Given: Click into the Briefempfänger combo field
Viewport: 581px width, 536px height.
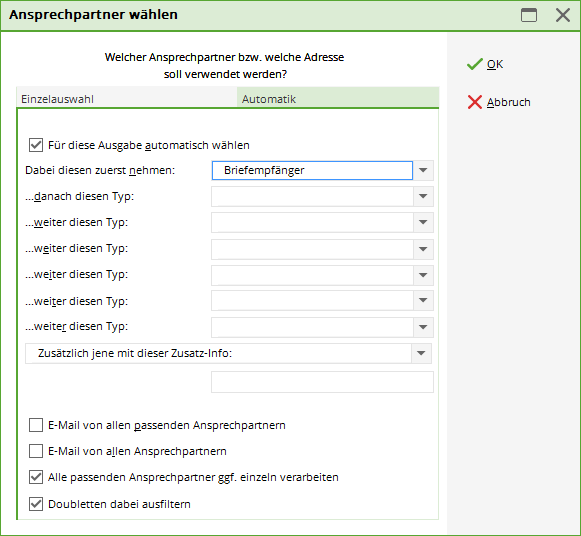Looking at the screenshot, I should point(312,170).
